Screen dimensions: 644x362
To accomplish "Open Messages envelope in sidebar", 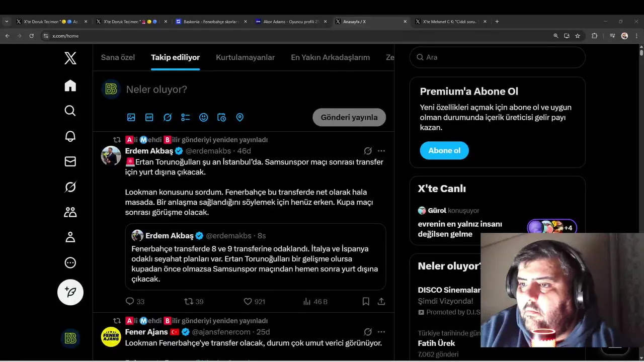I will point(70,161).
